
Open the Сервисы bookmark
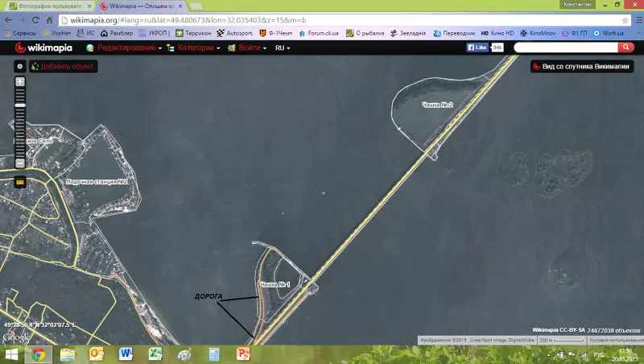click(x=19, y=33)
